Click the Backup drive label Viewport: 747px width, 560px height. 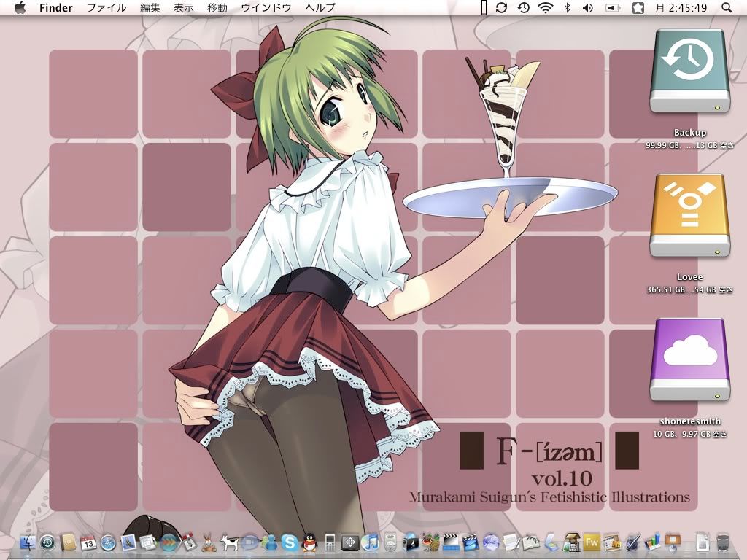pyautogui.click(x=690, y=133)
